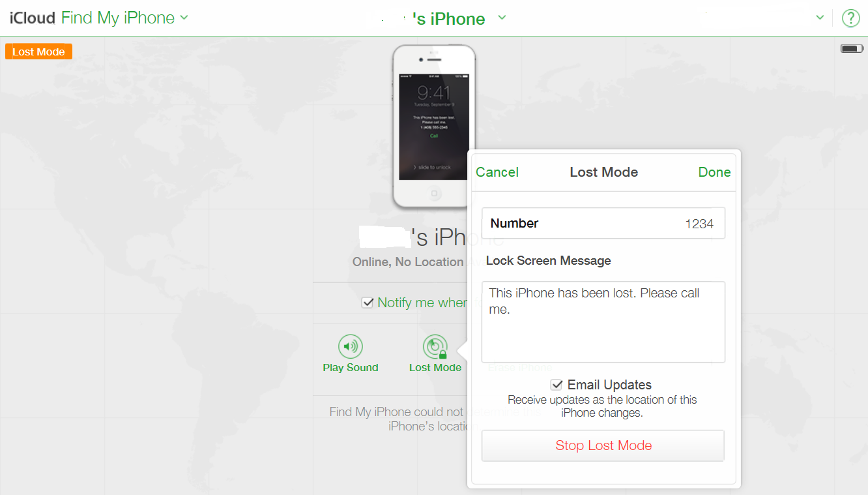This screenshot has width=868, height=495.
Task: Click the battery status icon
Action: coord(852,49)
